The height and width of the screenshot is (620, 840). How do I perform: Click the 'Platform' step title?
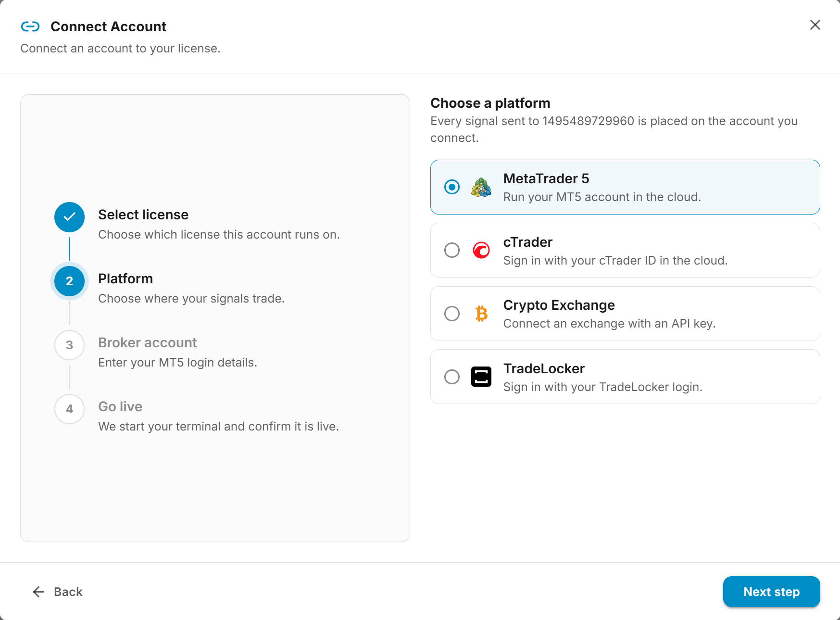pyautogui.click(x=125, y=278)
